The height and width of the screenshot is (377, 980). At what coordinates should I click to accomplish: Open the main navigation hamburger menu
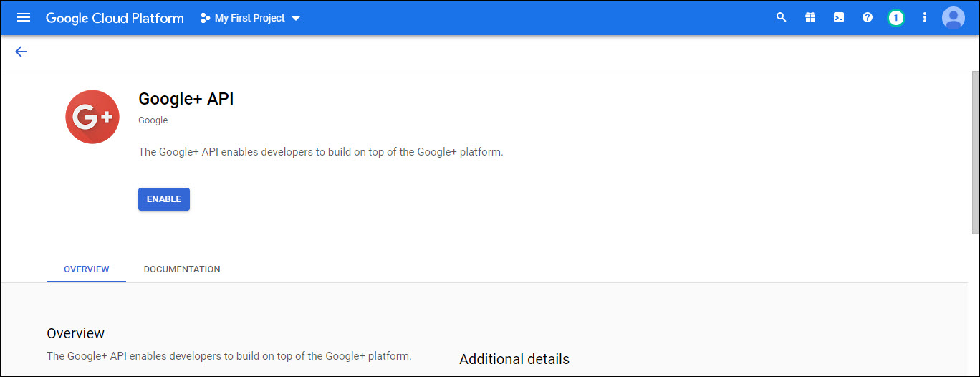(24, 17)
